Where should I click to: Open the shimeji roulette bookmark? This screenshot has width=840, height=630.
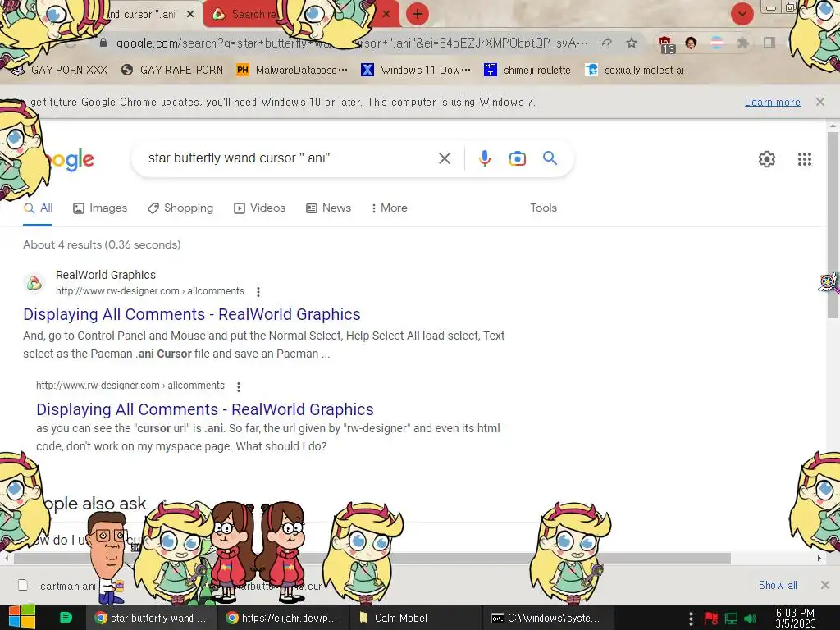coord(527,71)
